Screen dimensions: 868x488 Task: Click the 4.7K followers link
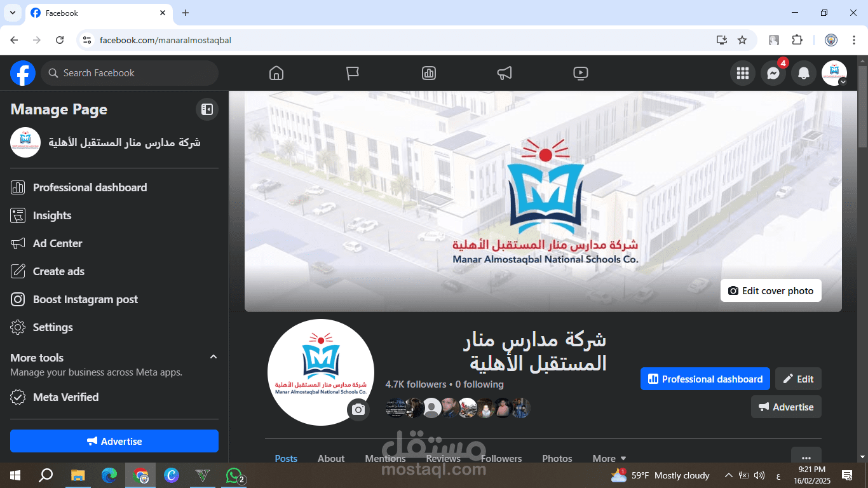(416, 384)
